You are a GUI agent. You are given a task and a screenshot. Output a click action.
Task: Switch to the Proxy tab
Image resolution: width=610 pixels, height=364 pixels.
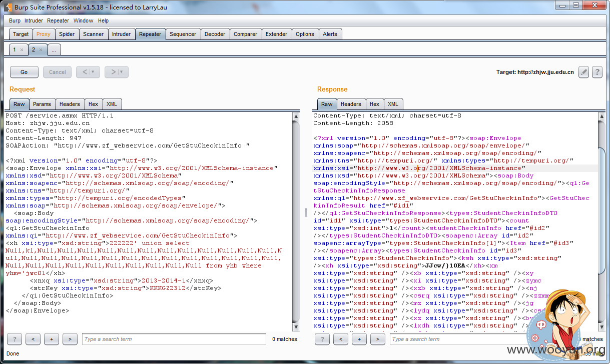pyautogui.click(x=44, y=34)
